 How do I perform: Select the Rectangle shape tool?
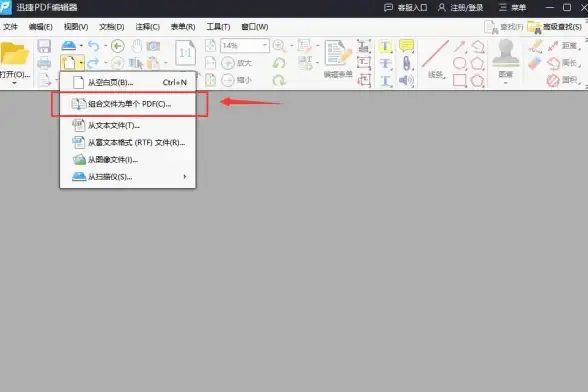[460, 80]
